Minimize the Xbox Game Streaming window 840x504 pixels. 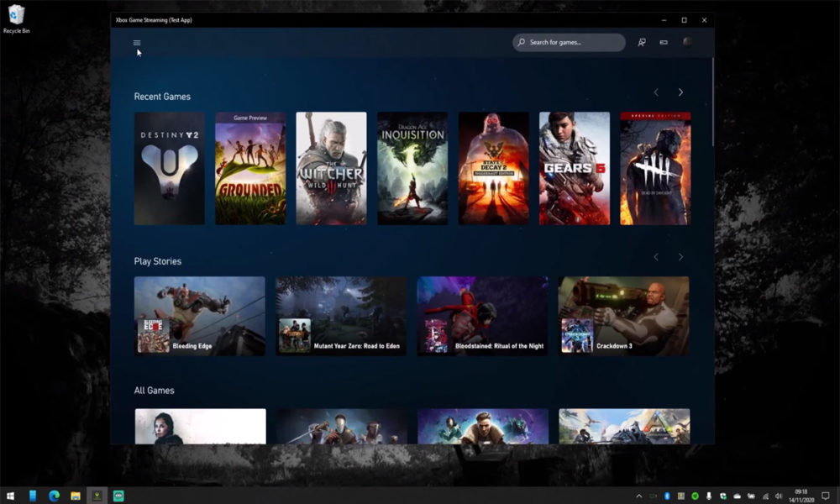tap(664, 20)
